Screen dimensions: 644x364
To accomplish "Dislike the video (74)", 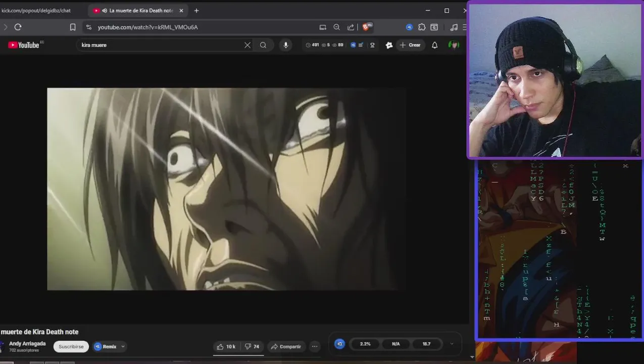I will (252, 346).
